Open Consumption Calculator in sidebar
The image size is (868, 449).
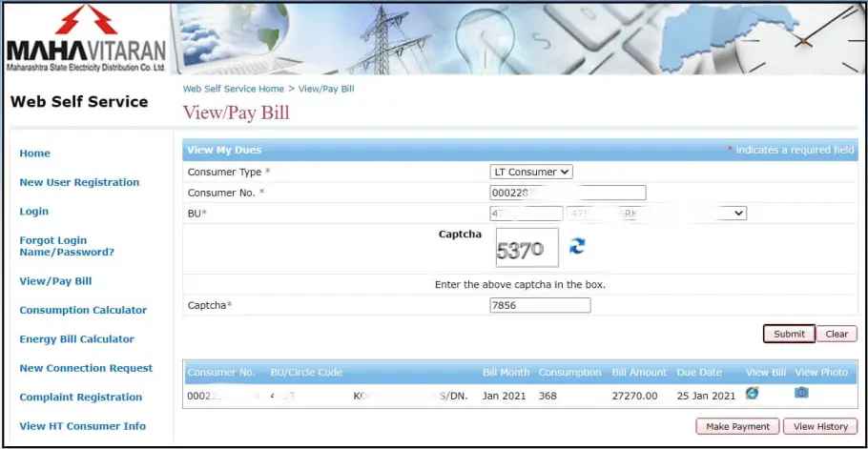pos(83,310)
